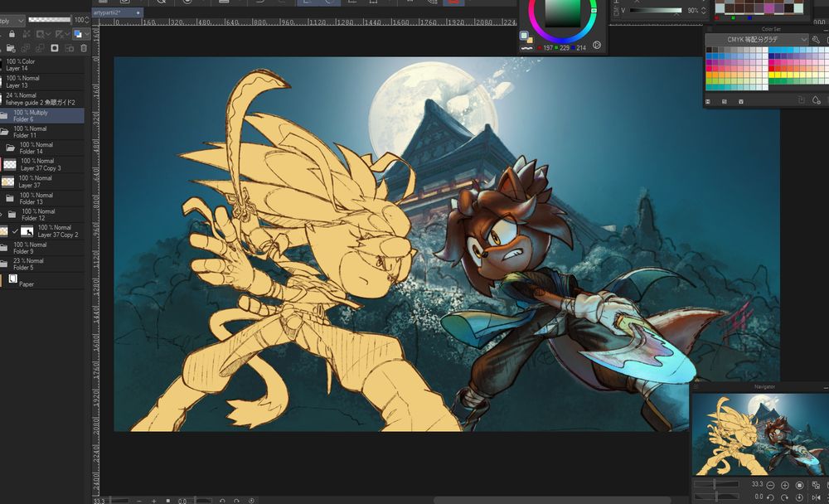Viewport: 829px width, 504px height.
Task: Click the Navigator flip horizontal icon
Action: click(x=816, y=497)
